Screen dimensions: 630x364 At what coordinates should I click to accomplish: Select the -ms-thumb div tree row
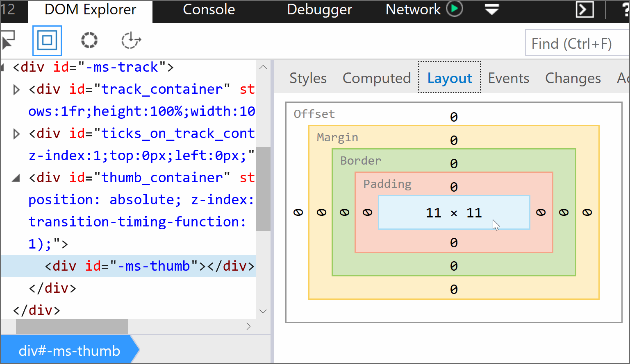click(149, 266)
